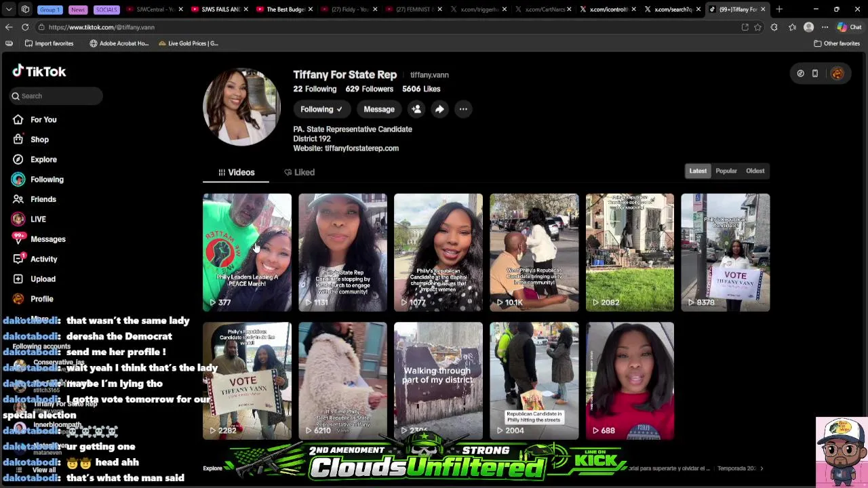Open the video with 2082 views
This screenshot has width=868, height=488.
(630, 252)
